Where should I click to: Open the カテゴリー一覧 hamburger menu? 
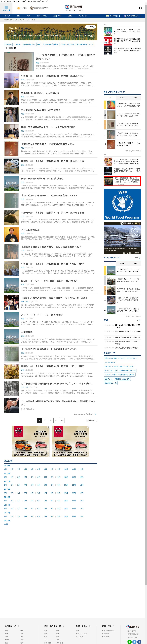[x=6, y=8]
